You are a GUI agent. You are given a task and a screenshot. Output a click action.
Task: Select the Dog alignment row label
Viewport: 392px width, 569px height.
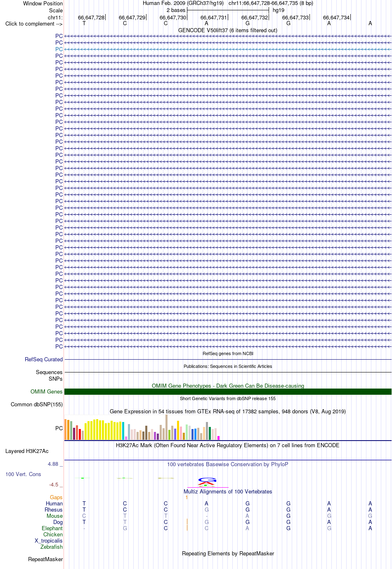[58, 522]
